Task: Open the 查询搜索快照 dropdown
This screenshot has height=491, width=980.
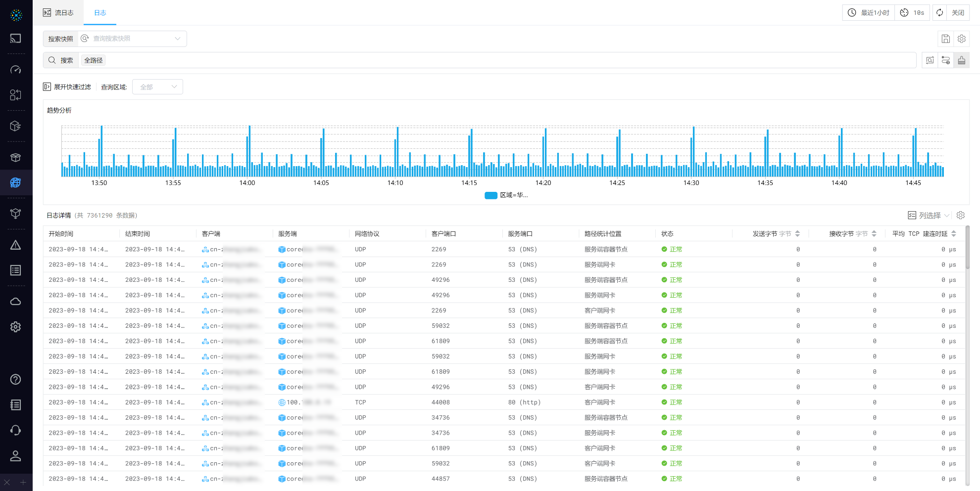Action: [x=132, y=39]
